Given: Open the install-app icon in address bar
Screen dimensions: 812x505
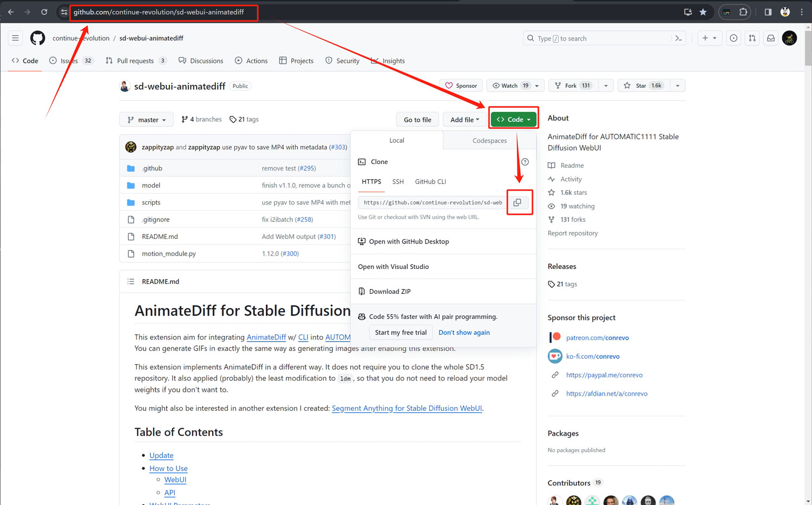Looking at the screenshot, I should click(x=687, y=12).
